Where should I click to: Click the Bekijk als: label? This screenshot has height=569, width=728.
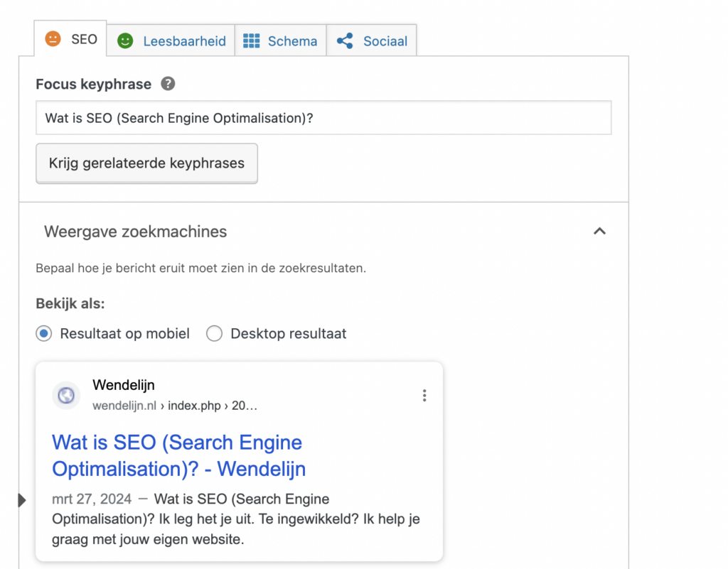70,304
